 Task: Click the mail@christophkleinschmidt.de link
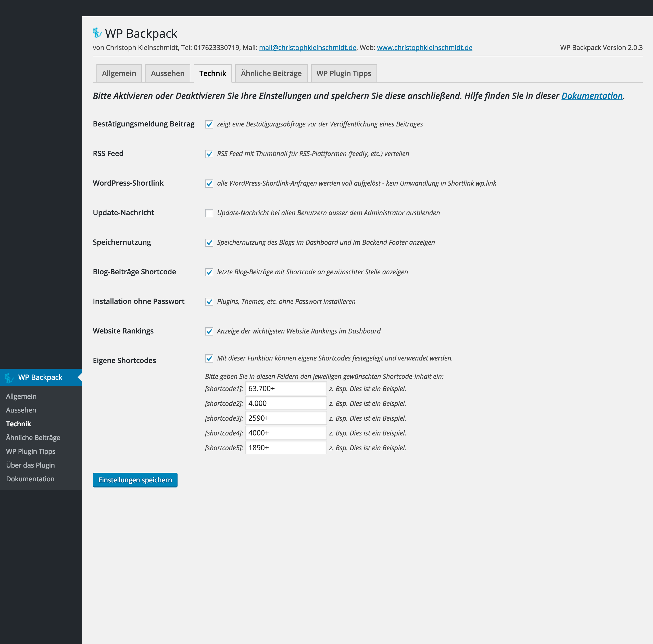308,48
